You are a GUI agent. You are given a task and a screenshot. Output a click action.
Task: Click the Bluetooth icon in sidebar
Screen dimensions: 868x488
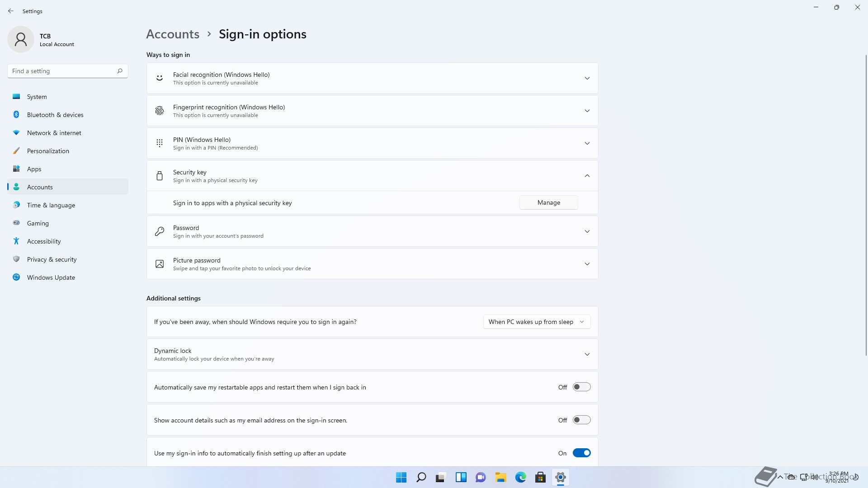tap(16, 114)
